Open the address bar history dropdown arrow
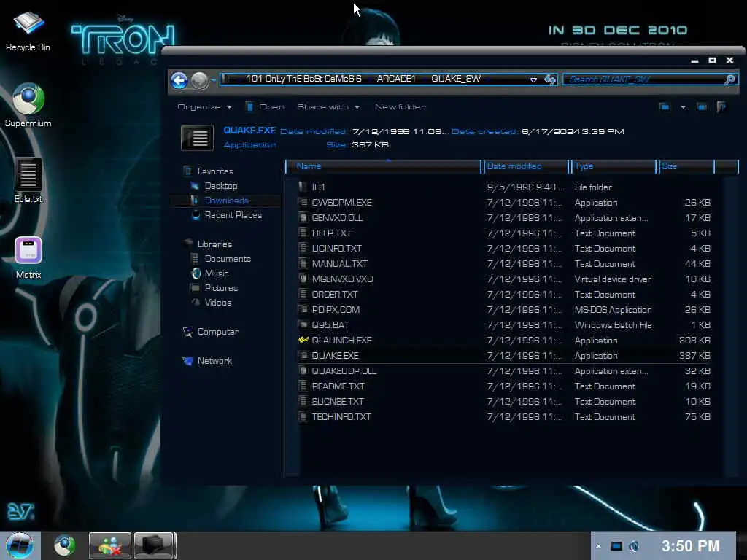 pyautogui.click(x=533, y=80)
